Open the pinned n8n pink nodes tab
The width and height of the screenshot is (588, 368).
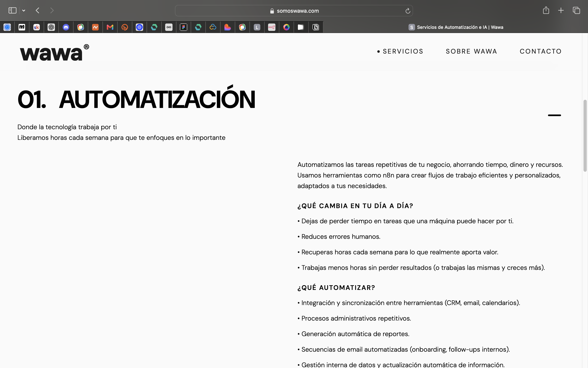coord(272,27)
